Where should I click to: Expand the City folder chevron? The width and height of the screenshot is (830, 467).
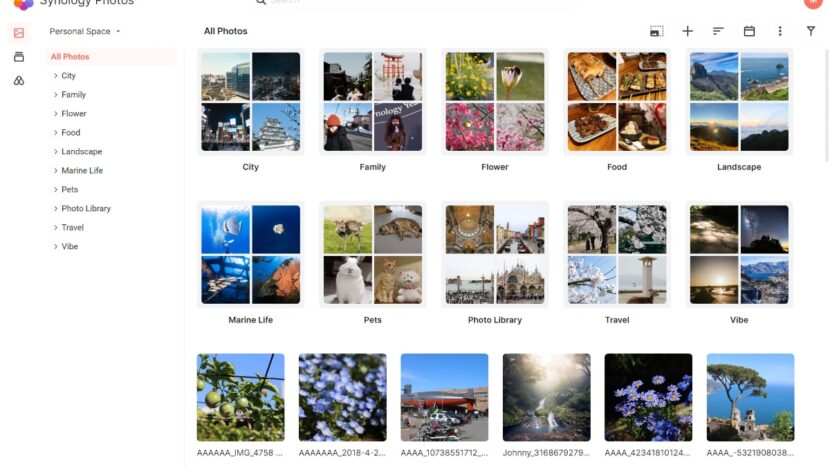tap(55, 76)
